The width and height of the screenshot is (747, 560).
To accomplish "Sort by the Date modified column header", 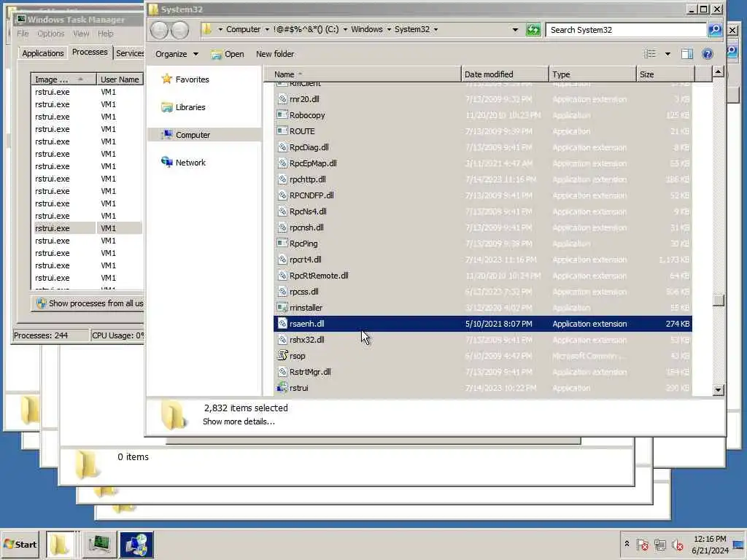I will [x=505, y=74].
